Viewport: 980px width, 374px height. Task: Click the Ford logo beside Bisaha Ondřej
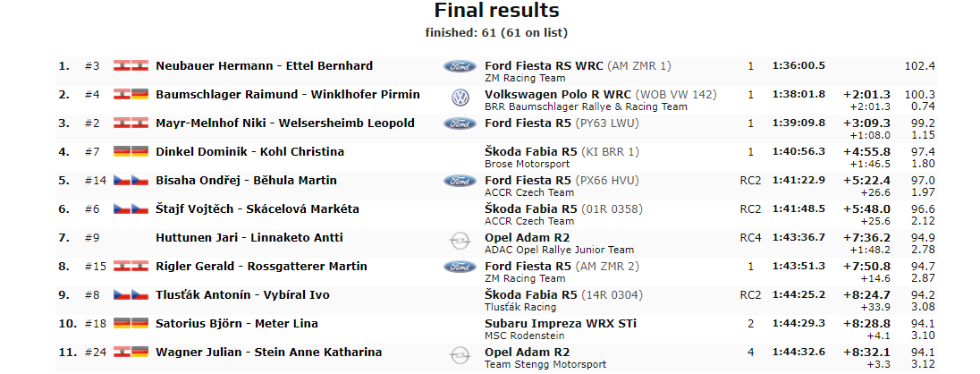point(459,181)
